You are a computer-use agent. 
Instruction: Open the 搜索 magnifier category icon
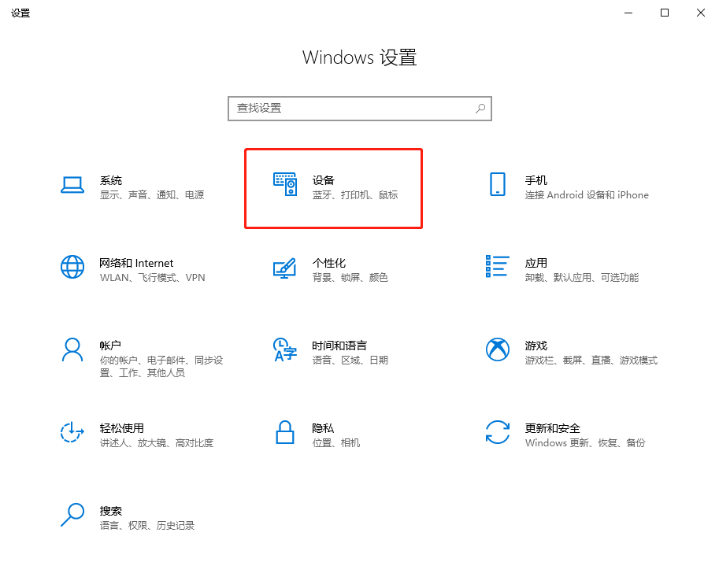pyautogui.click(x=72, y=515)
